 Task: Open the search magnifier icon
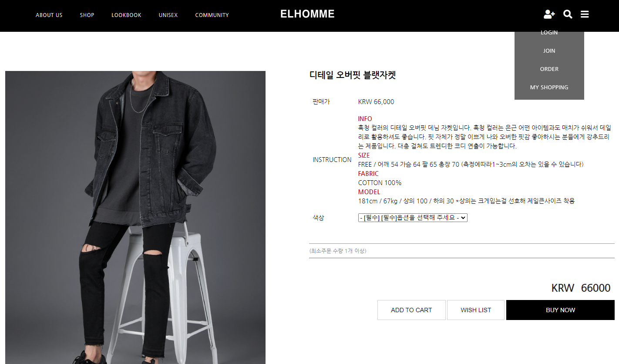pyautogui.click(x=568, y=14)
